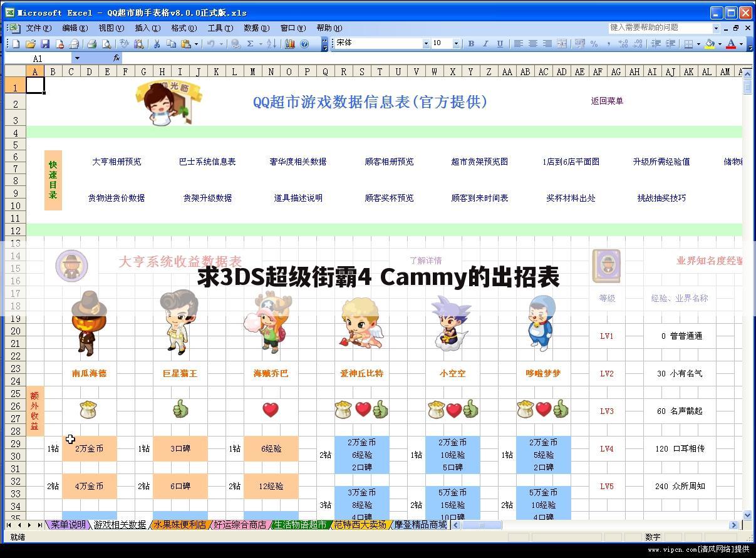Toggle Italic formatting
This screenshot has height=558, width=756.
click(x=485, y=44)
